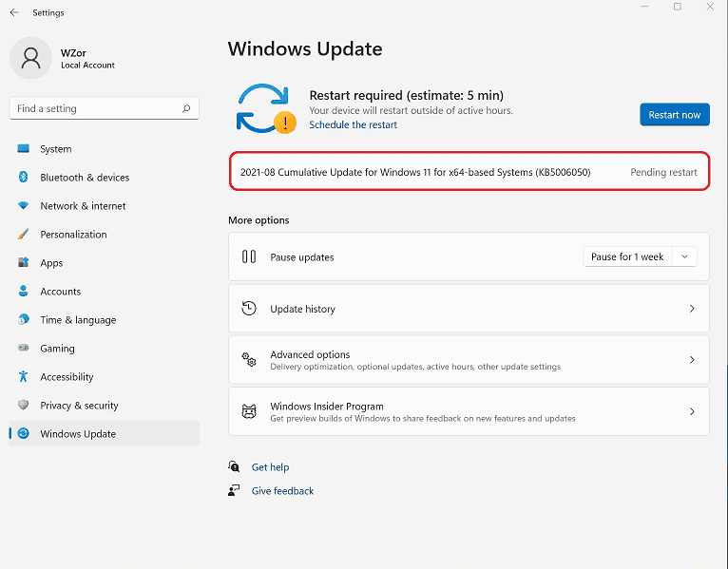Image resolution: width=728 pixels, height=569 pixels.
Task: Expand Windows Insider Program chevron
Action: (692, 411)
